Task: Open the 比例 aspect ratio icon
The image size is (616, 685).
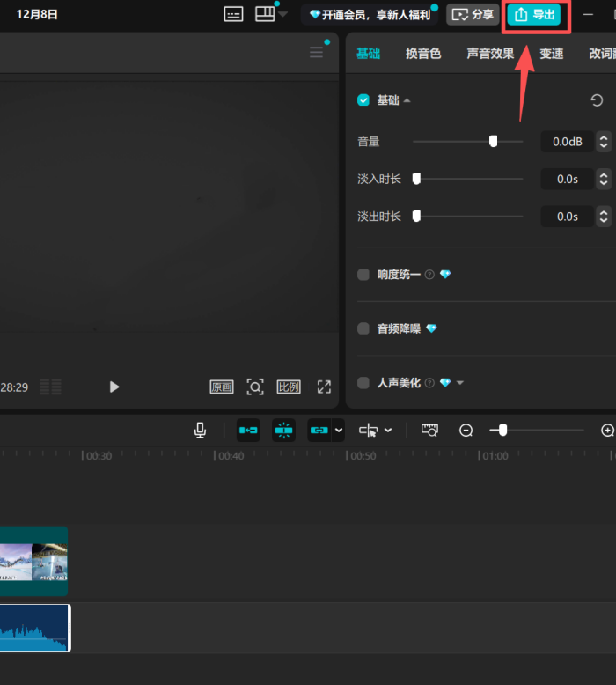Action: click(x=289, y=387)
